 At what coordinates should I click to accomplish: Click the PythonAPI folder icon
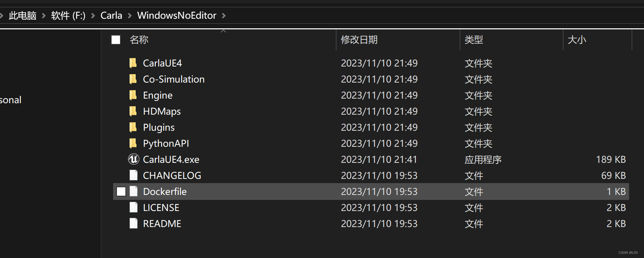pyautogui.click(x=133, y=143)
